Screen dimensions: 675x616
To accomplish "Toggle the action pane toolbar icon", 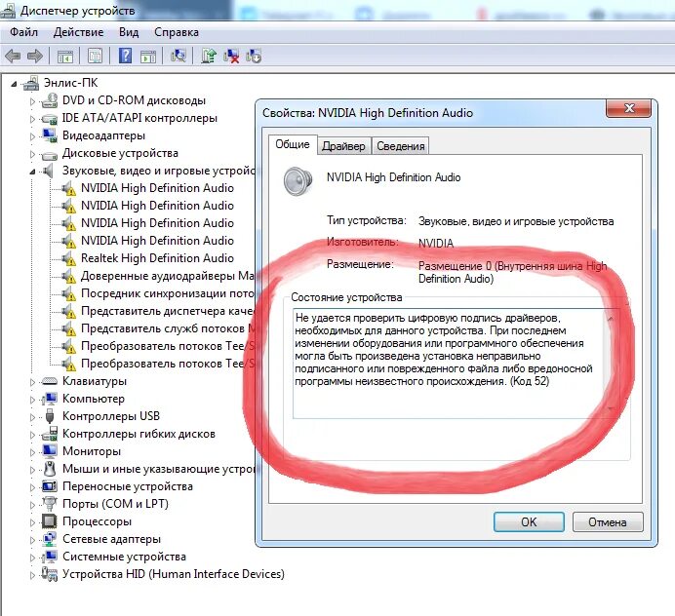I will point(148,56).
